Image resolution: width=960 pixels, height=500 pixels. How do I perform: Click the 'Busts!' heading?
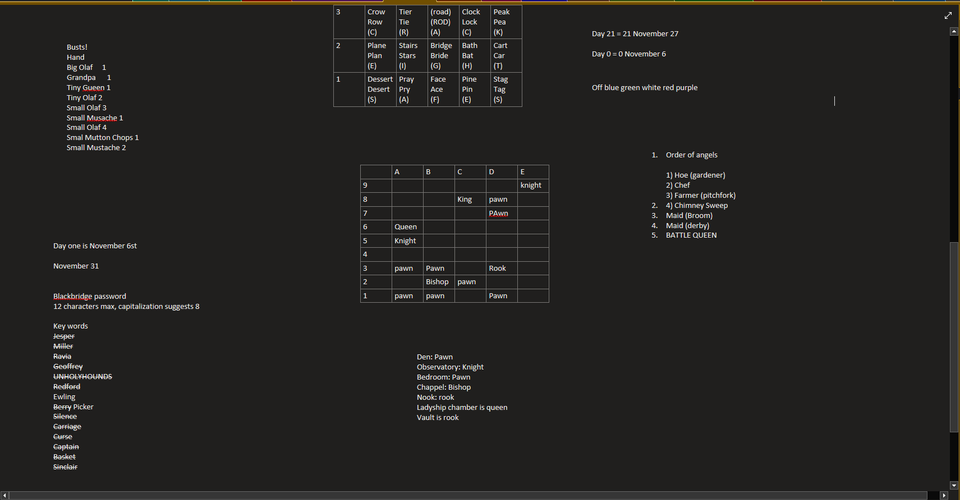77,47
